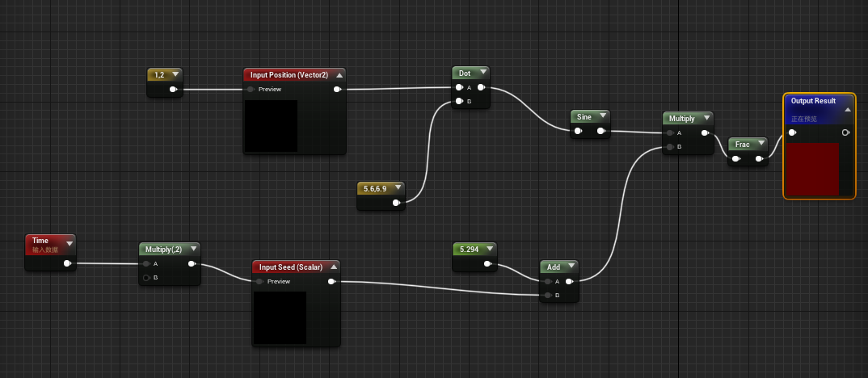
Task: Click the input pin of Output Result node
Action: pos(792,132)
